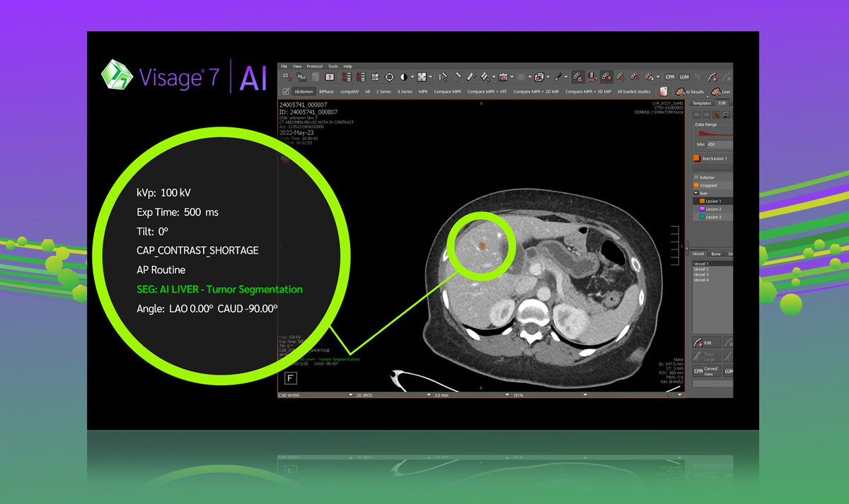Click the edit protocol pencil icon

(286, 91)
